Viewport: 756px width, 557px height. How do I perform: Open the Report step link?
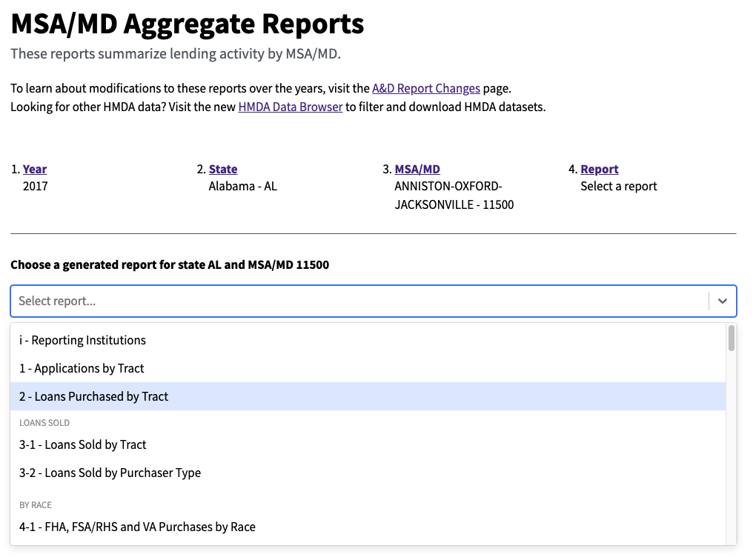click(599, 169)
